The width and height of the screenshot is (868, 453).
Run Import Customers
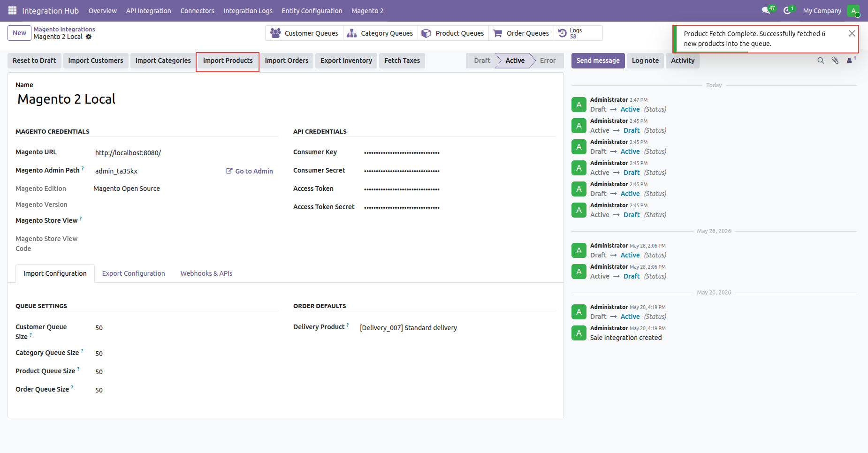click(x=96, y=60)
